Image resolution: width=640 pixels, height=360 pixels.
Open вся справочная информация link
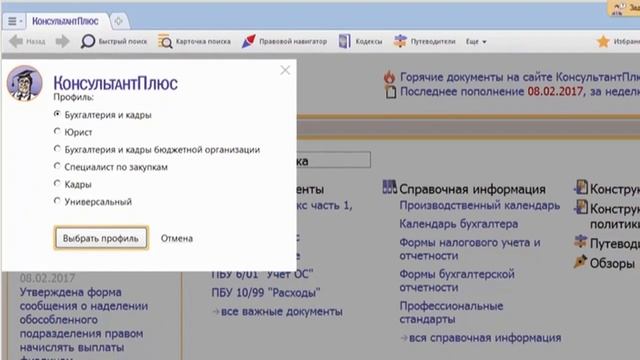[485, 338]
